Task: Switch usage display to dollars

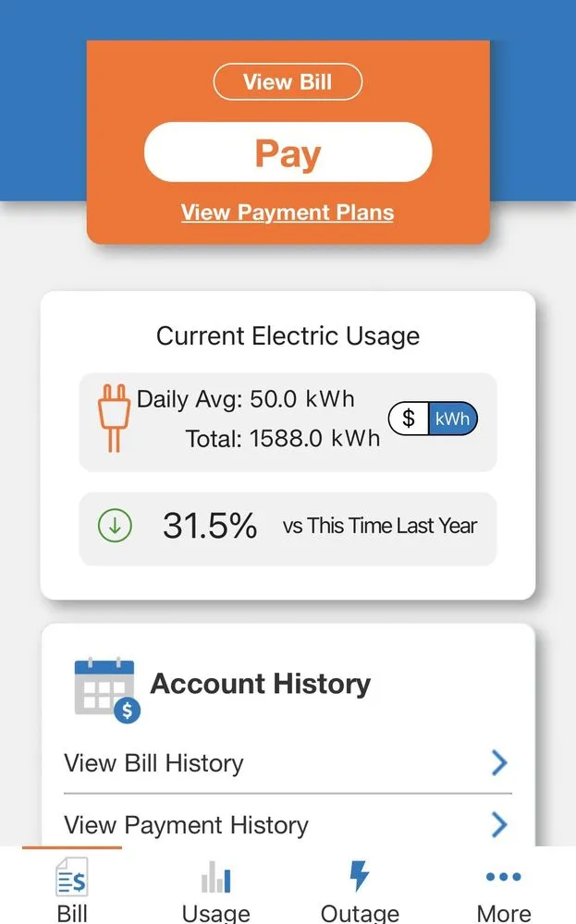Action: pos(409,419)
